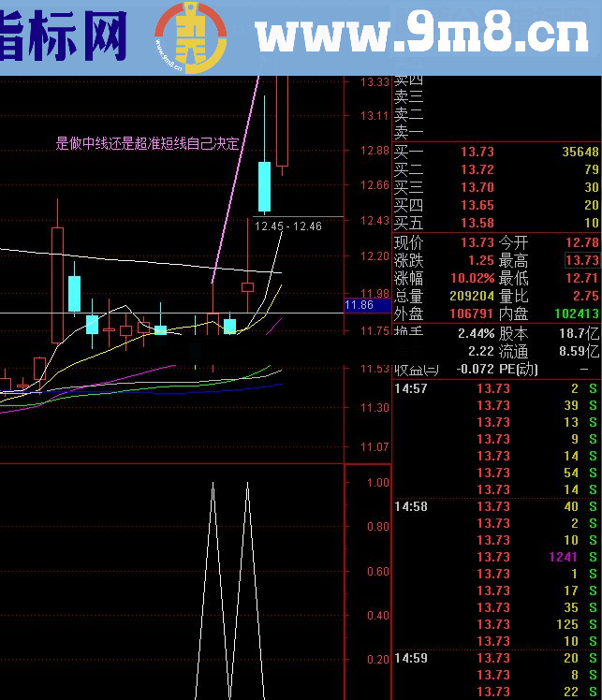The height and width of the screenshot is (700, 602).
Task: Click the trade row with volume 39
Action: pyautogui.click(x=496, y=405)
